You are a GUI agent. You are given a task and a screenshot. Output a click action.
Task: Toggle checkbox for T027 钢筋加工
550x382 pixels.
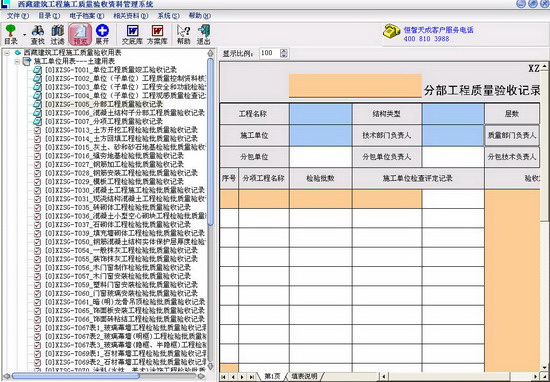click(x=37, y=165)
